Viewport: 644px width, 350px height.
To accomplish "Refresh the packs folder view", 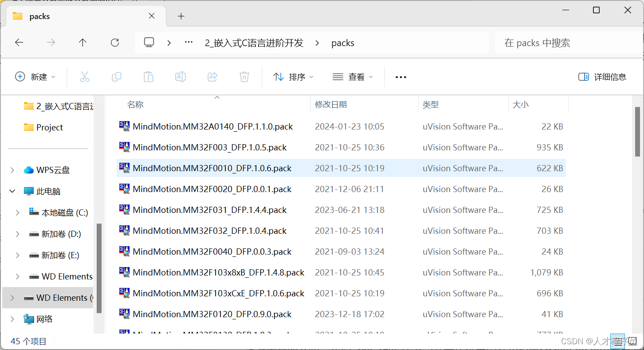I will click(x=115, y=43).
